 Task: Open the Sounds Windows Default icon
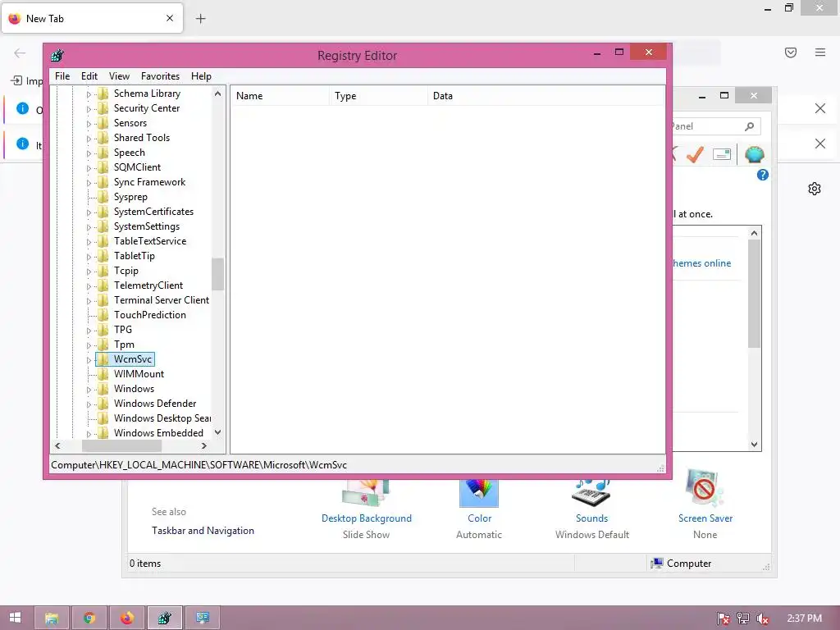pos(592,493)
